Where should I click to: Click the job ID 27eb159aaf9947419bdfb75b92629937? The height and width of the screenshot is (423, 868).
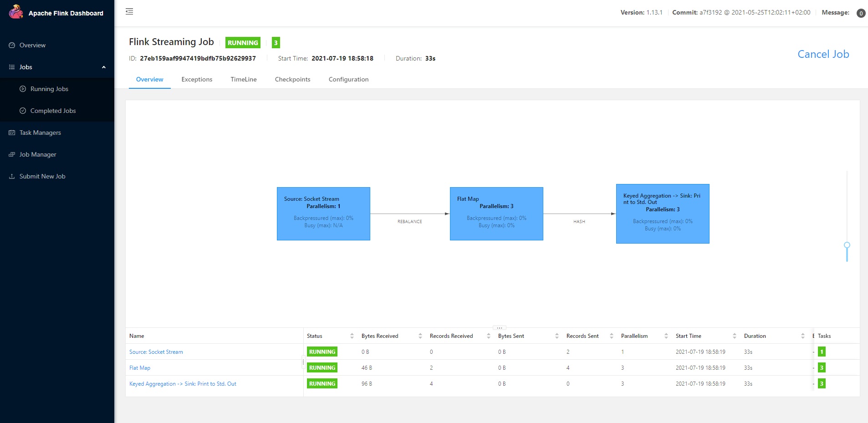coord(198,58)
